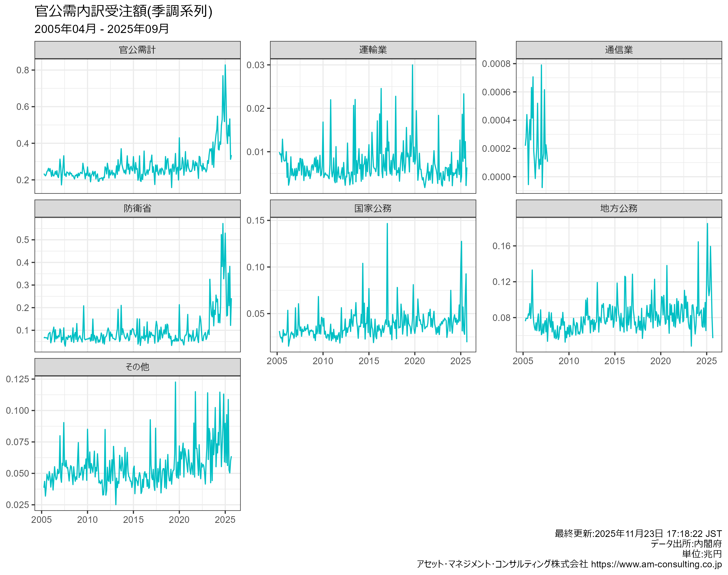This screenshot has height=575, width=728.
Task: Click the 2015 x-axis label under その他
Action: tap(133, 520)
